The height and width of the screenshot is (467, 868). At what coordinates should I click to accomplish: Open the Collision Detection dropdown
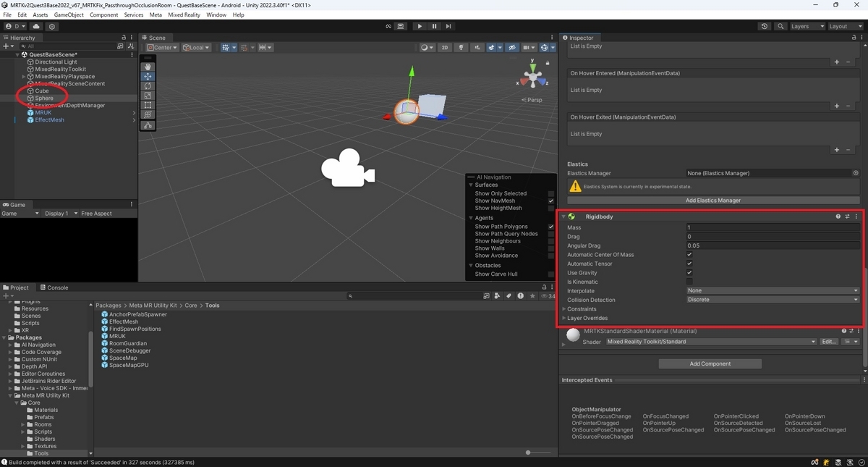point(772,300)
